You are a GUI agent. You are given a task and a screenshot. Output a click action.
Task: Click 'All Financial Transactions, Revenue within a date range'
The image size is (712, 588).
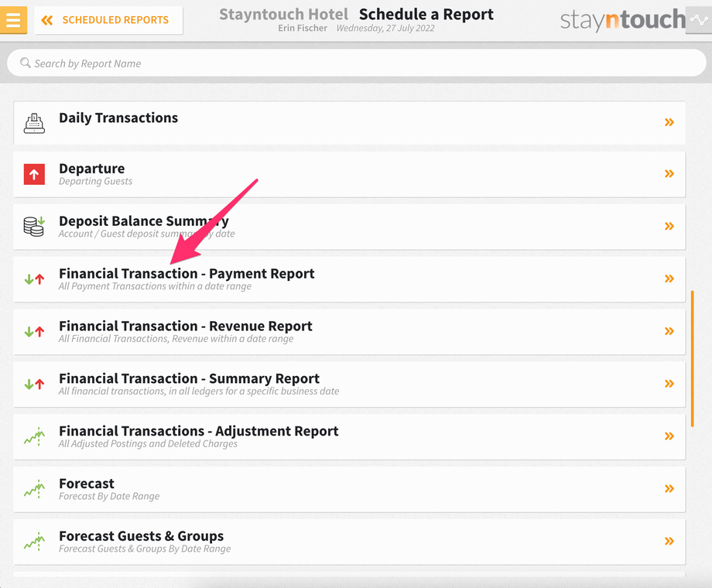176,339
